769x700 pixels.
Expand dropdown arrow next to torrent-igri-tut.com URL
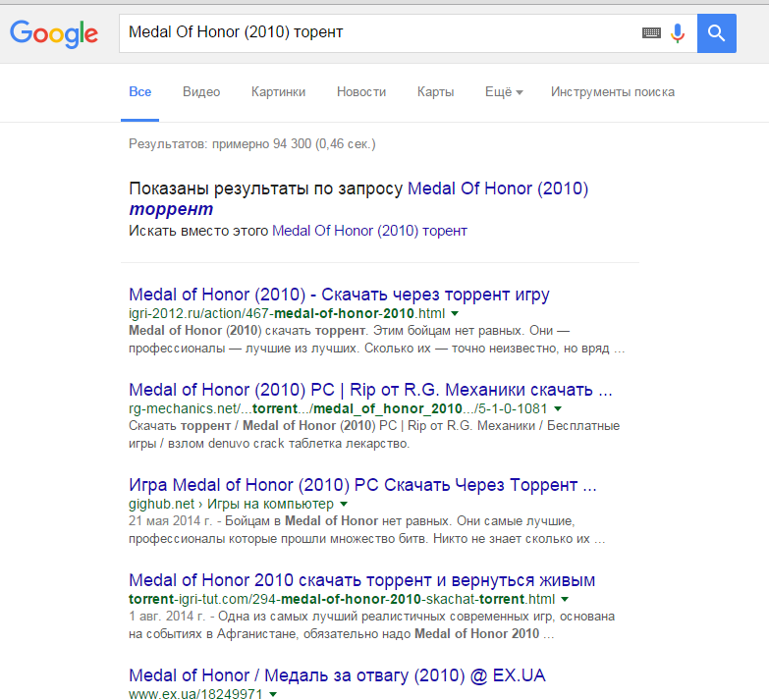565,599
